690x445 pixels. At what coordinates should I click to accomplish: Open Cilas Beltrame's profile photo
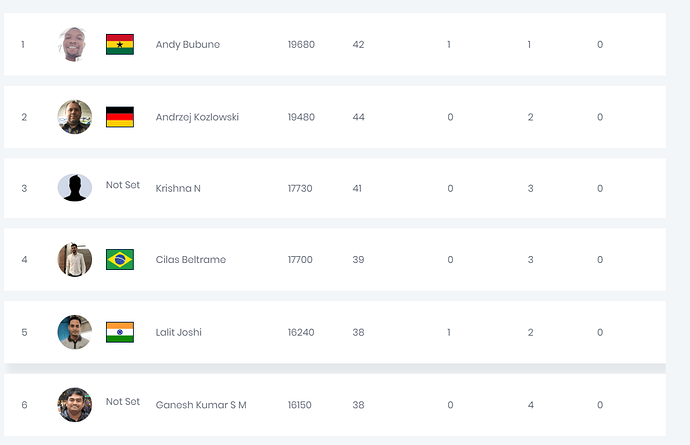(75, 260)
